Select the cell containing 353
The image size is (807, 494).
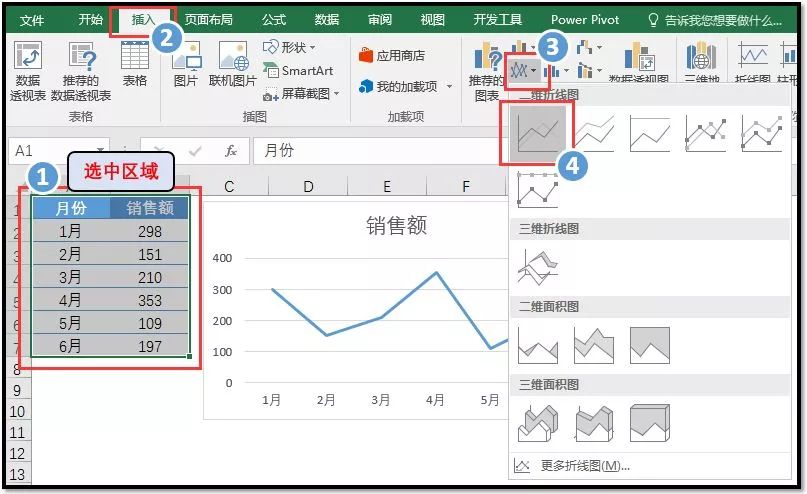(x=150, y=300)
